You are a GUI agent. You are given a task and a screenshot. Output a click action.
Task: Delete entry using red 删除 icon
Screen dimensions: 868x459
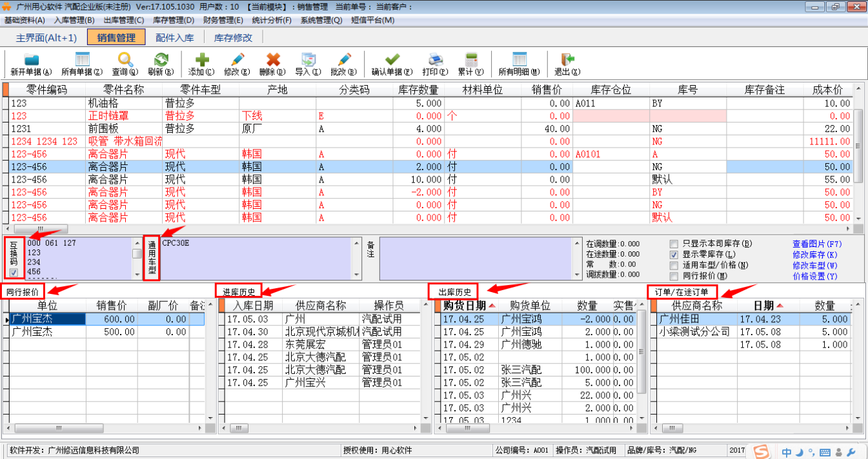273,64
